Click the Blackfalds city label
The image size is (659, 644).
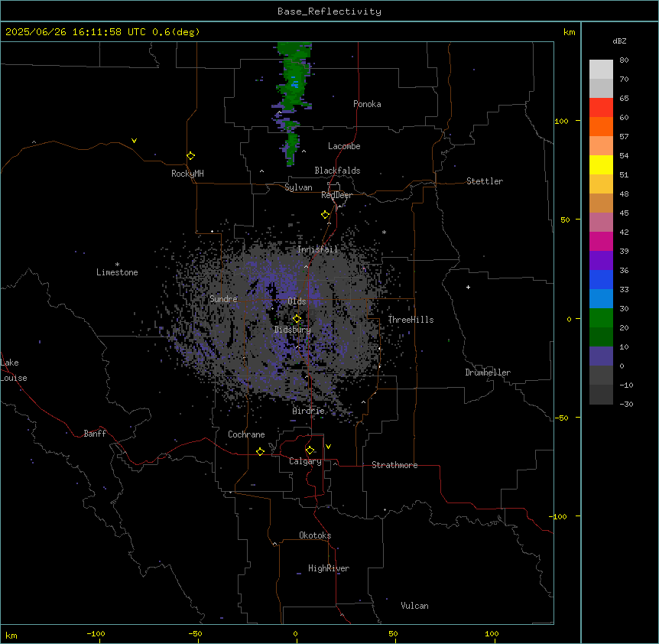(x=337, y=171)
